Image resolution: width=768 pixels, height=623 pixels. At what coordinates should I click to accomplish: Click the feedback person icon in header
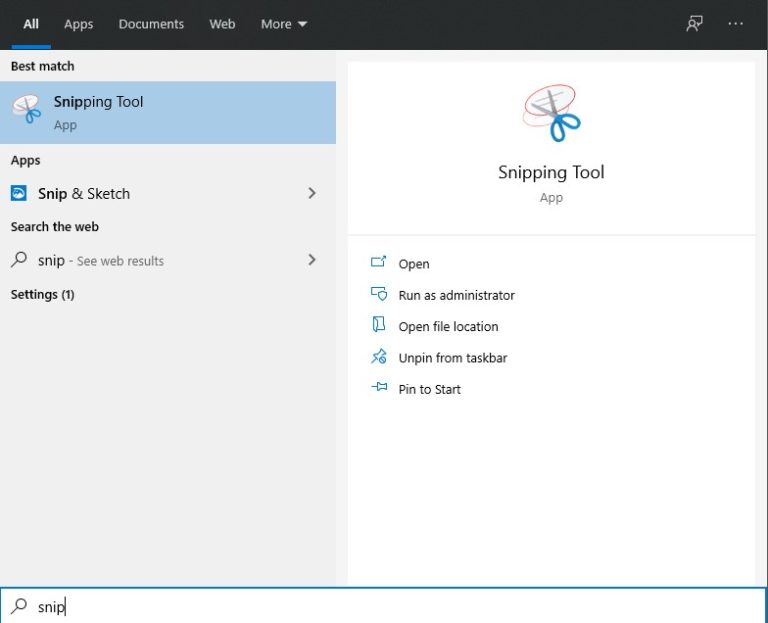click(x=694, y=24)
